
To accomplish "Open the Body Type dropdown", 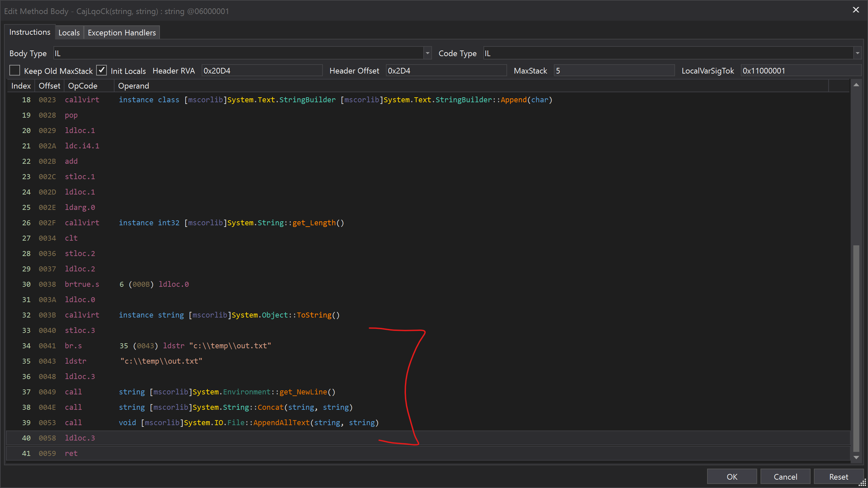I will [x=427, y=53].
